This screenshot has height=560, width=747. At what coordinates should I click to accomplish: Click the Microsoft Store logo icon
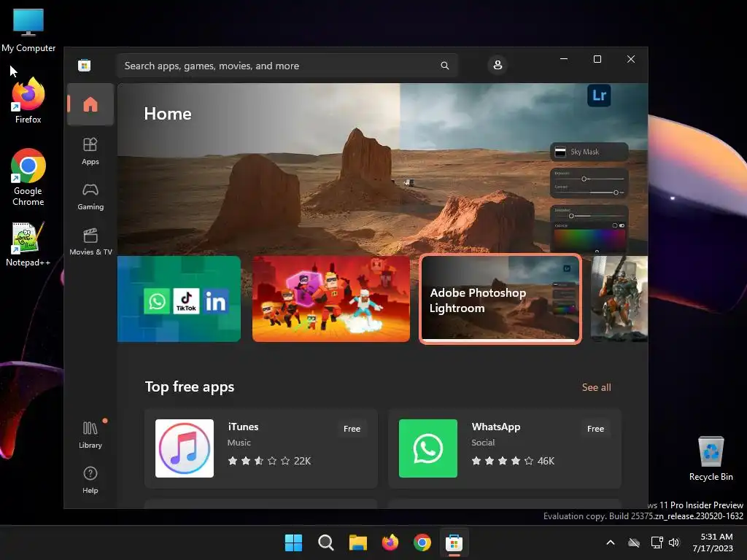coord(85,65)
